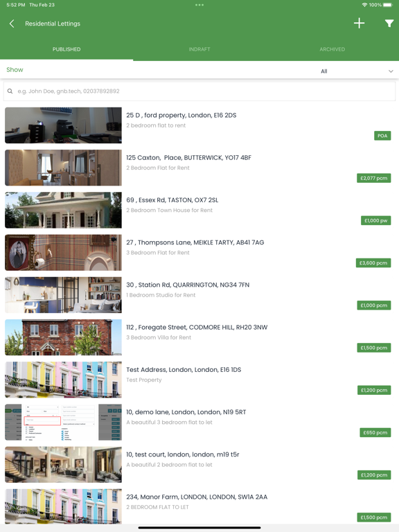Select '125 Caxton, Place, BUTTERWICK, YO17 4BF'
The height and width of the screenshot is (532, 399).
pos(188,158)
